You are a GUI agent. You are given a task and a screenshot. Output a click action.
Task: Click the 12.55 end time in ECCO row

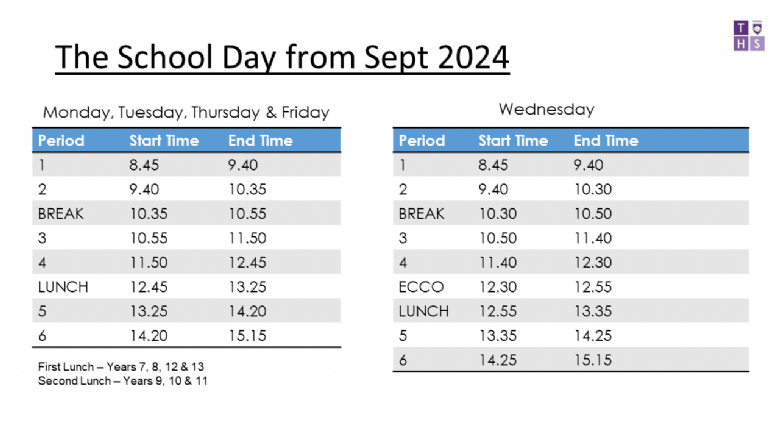(x=593, y=287)
